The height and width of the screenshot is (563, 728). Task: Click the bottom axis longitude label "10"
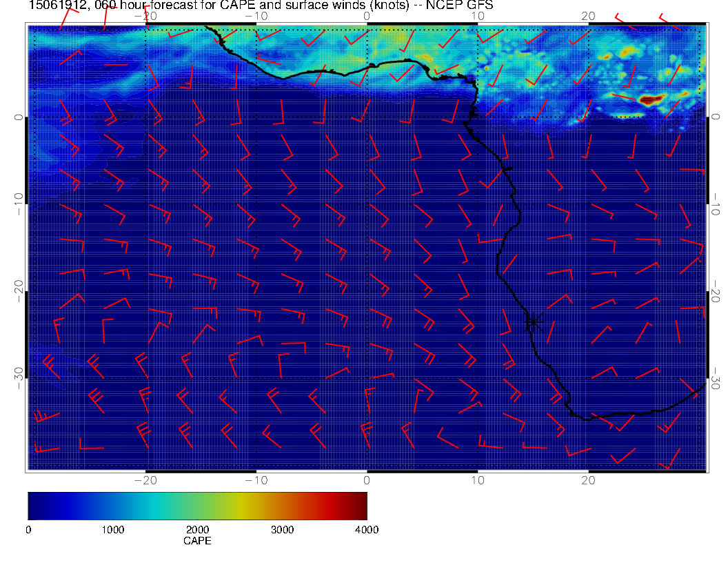477,480
